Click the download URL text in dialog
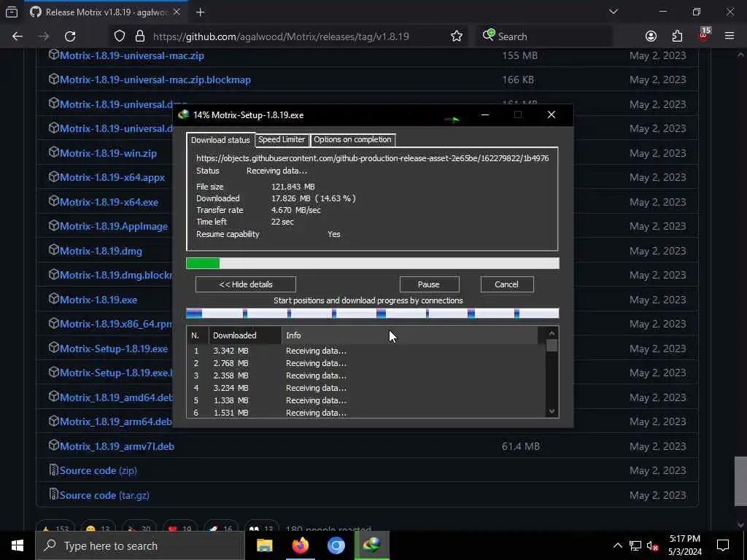The width and height of the screenshot is (747, 560). (373, 158)
